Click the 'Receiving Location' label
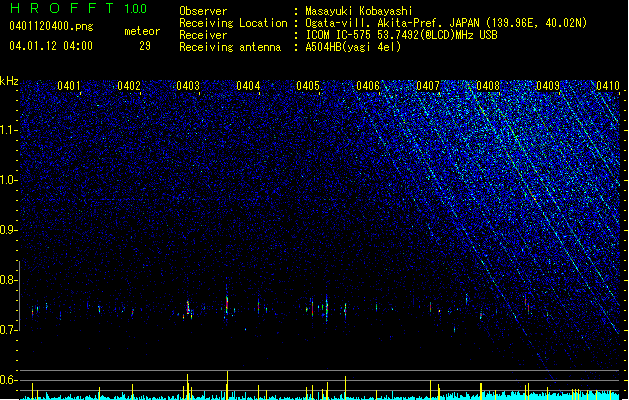The image size is (629, 400). (x=233, y=23)
